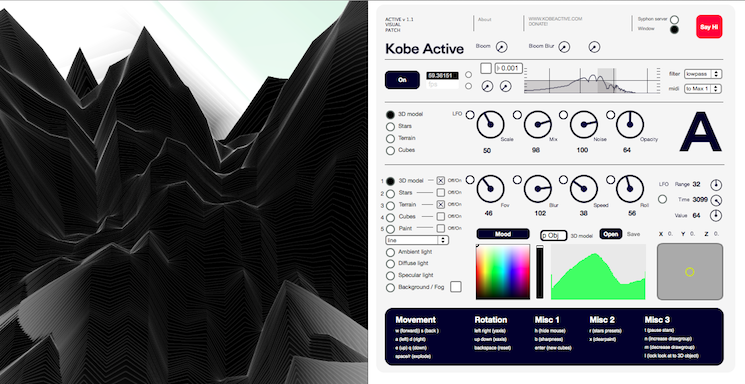Toggle the Syphon server radio button

pyautogui.click(x=674, y=19)
